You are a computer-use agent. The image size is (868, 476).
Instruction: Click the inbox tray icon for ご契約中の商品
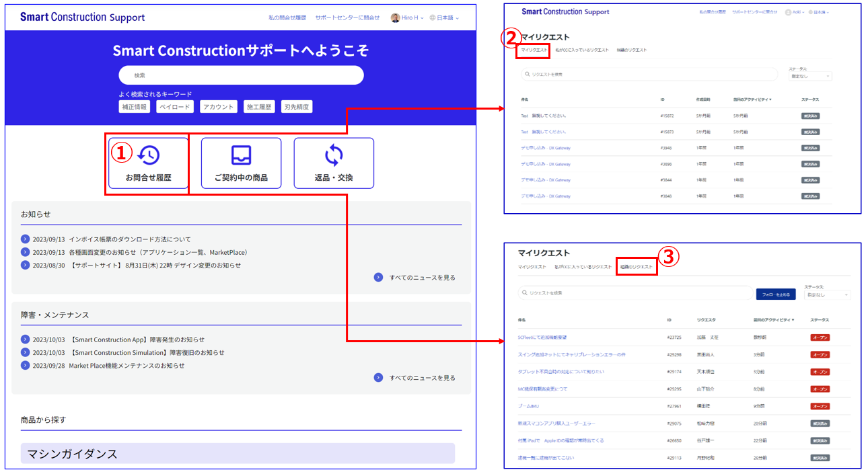pos(241,155)
